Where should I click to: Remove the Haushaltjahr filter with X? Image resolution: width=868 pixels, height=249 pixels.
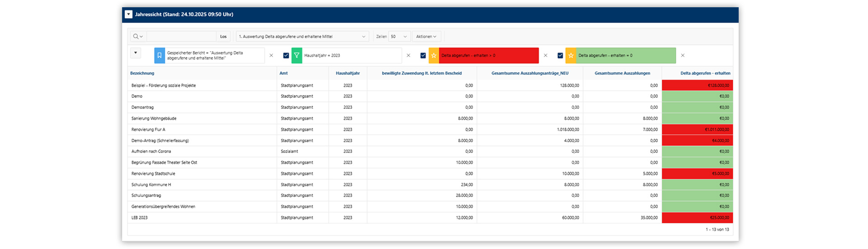408,56
